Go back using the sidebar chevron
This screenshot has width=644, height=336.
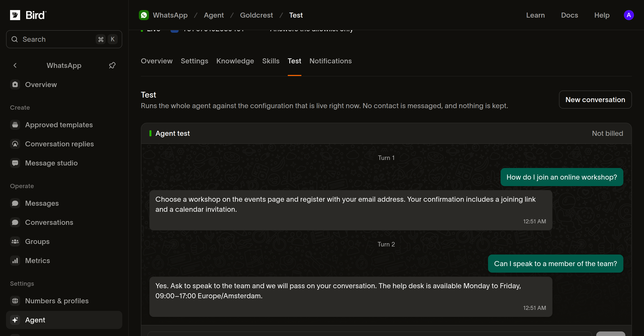click(15, 65)
